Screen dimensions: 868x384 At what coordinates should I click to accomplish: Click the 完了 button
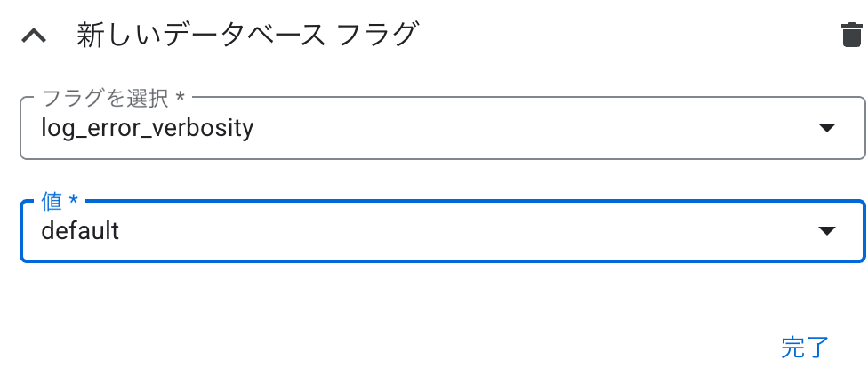(x=805, y=347)
